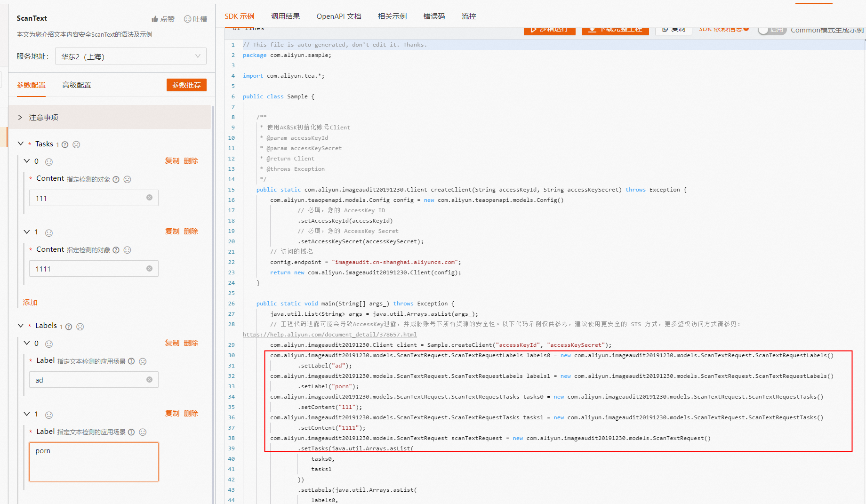Screen dimensions: 866x504
Task: Open help icon for Label in Labels item 0
Action: [131, 361]
